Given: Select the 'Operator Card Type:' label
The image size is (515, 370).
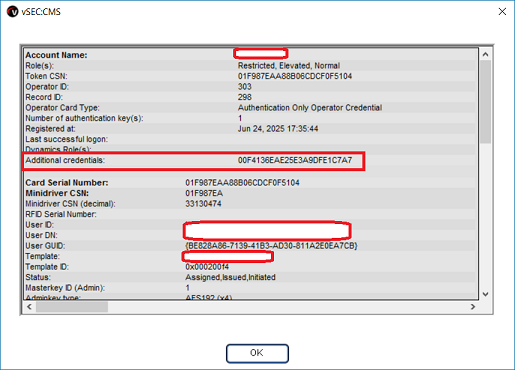Looking at the screenshot, I should (62, 108).
